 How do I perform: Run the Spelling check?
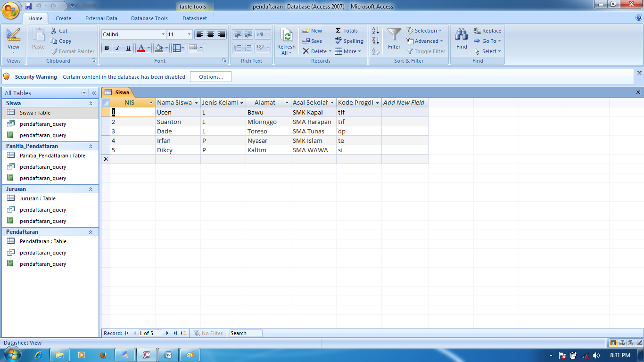click(x=349, y=41)
